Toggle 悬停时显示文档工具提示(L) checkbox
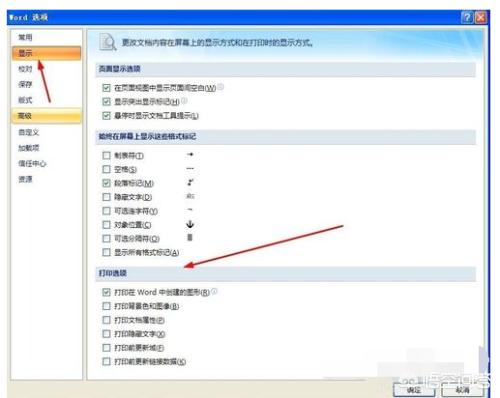 click(106, 116)
